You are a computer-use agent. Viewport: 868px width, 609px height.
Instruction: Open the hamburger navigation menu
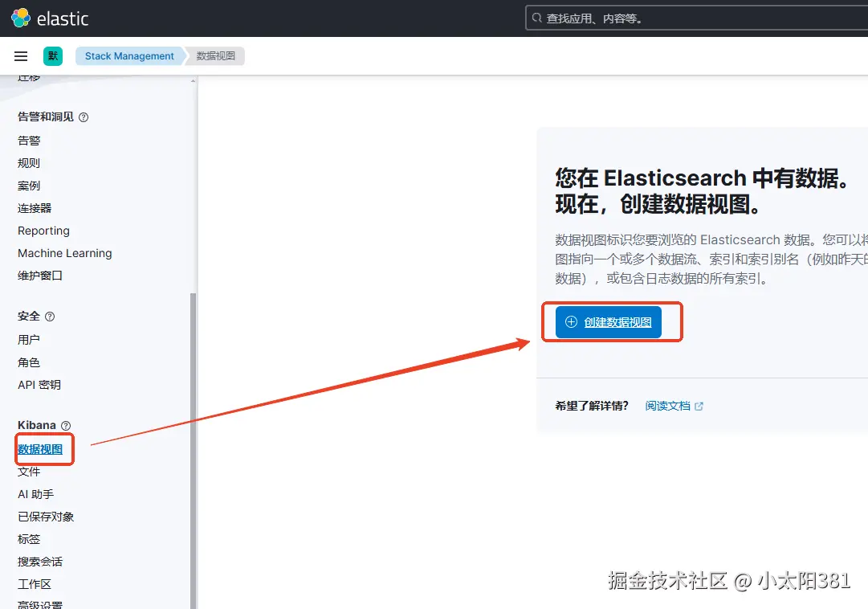pyautogui.click(x=21, y=56)
